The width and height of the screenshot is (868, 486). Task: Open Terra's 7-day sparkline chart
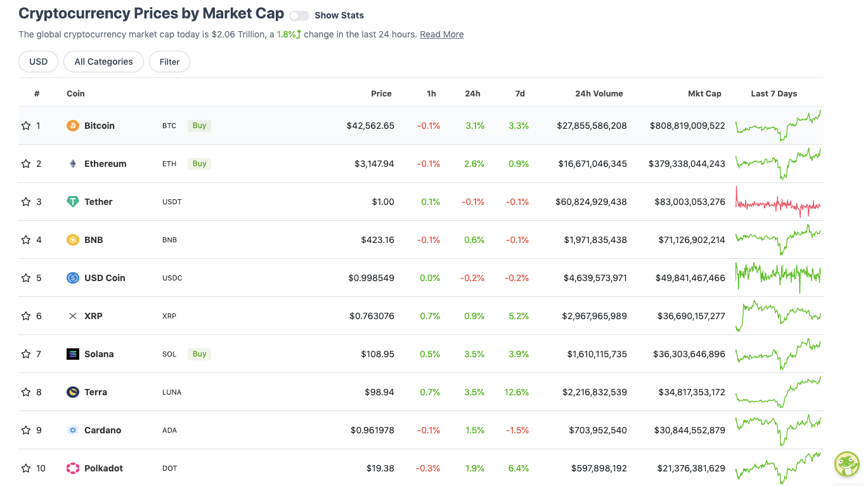[x=778, y=392]
